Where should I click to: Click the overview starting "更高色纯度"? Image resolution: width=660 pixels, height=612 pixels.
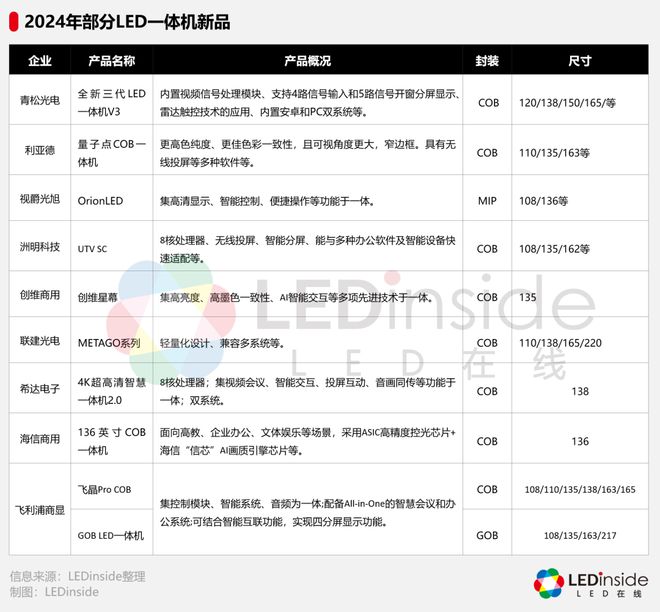308,153
